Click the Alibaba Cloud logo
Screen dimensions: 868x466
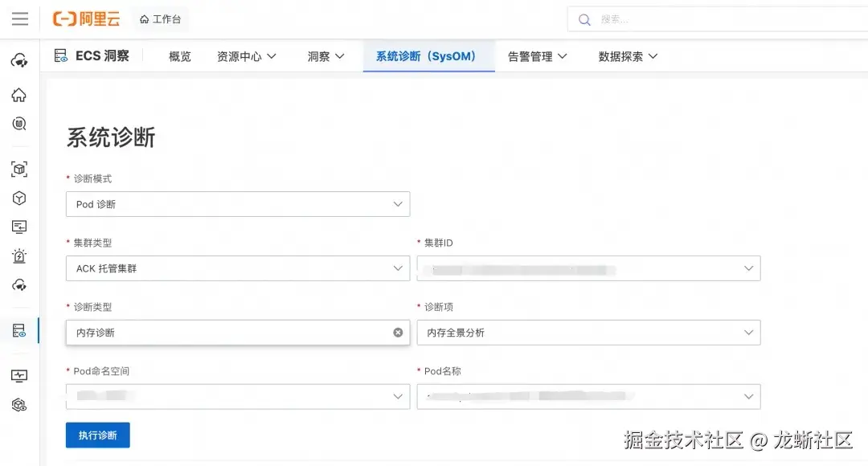click(x=86, y=18)
